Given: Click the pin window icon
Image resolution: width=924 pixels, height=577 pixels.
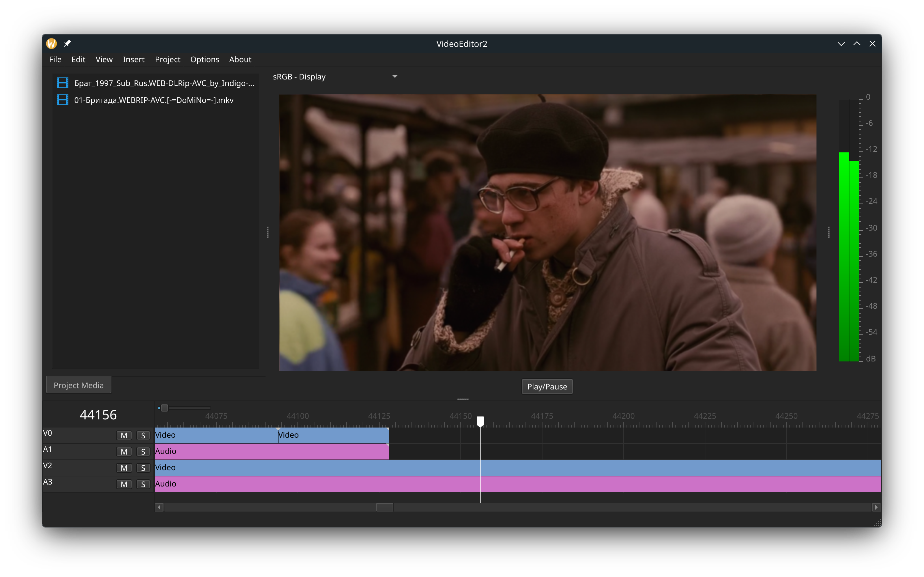Looking at the screenshot, I should 67,44.
